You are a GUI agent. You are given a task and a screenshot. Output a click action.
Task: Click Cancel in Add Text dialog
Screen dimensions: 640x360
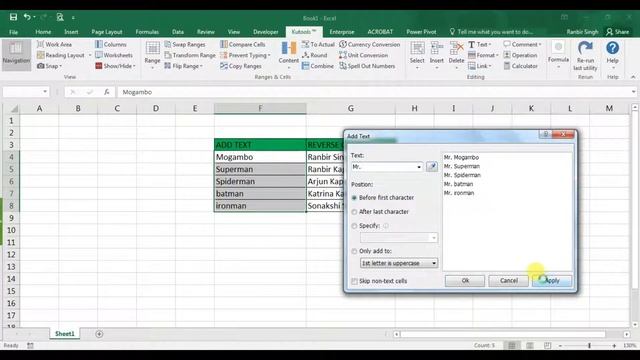tap(509, 281)
